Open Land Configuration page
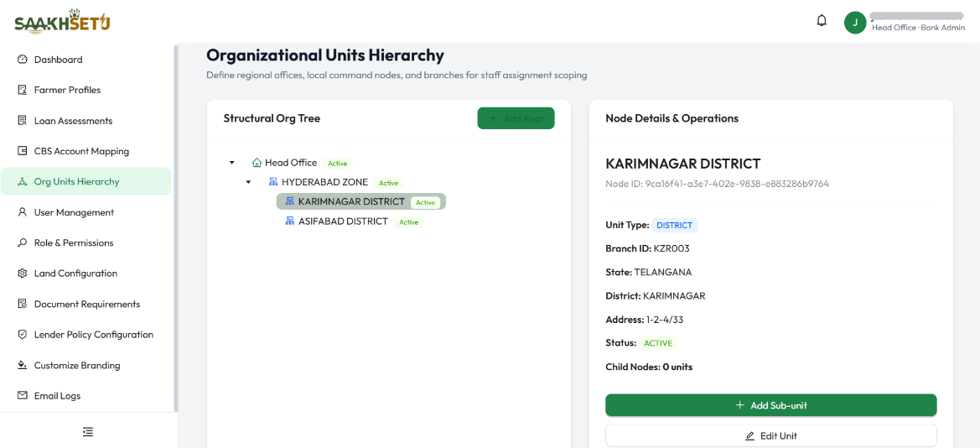This screenshot has width=980, height=448. point(86,273)
